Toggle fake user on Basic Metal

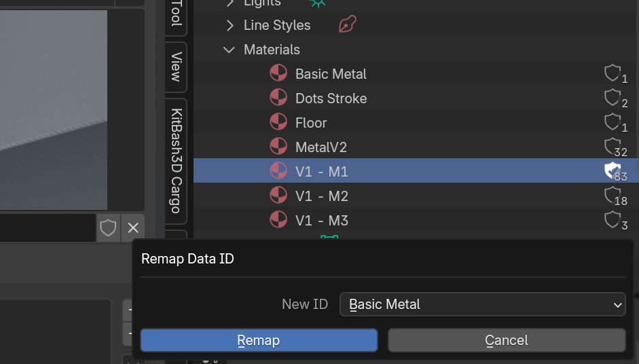pyautogui.click(x=613, y=73)
